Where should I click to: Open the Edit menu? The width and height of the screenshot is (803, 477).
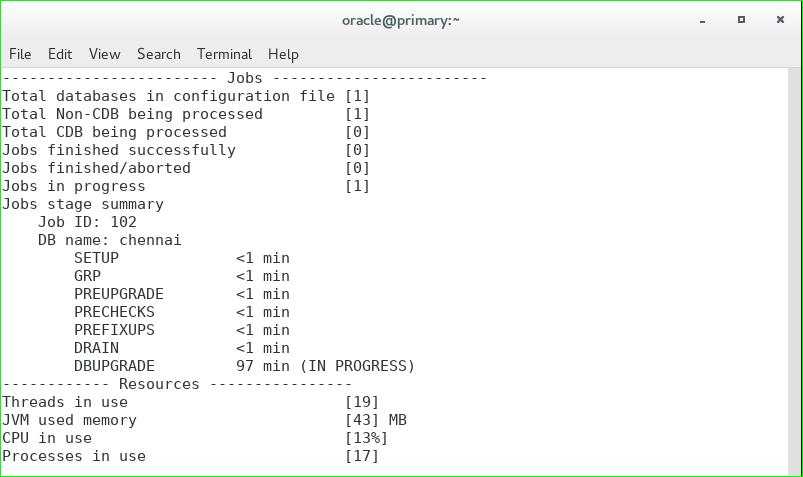click(x=60, y=54)
